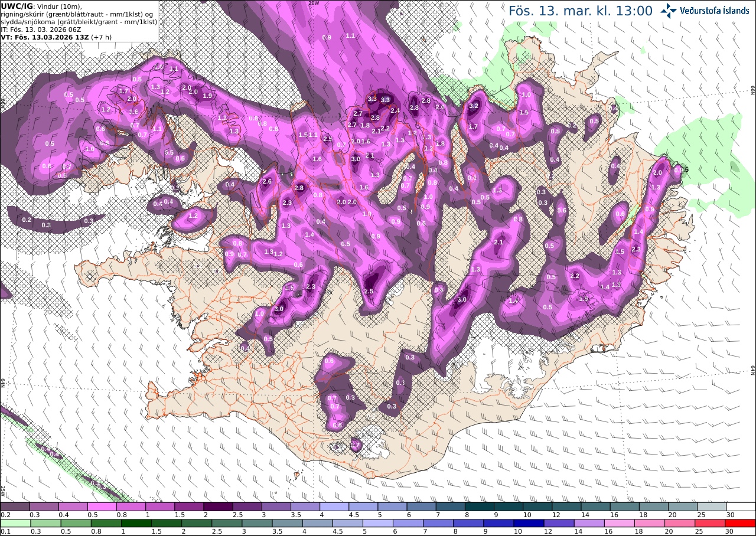Select the light lavender upper swatch at 4

tap(334, 506)
